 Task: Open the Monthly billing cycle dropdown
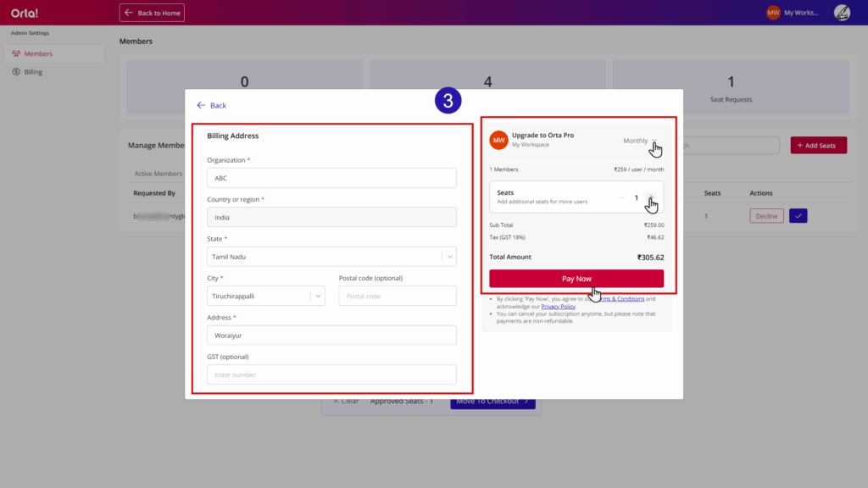point(640,141)
